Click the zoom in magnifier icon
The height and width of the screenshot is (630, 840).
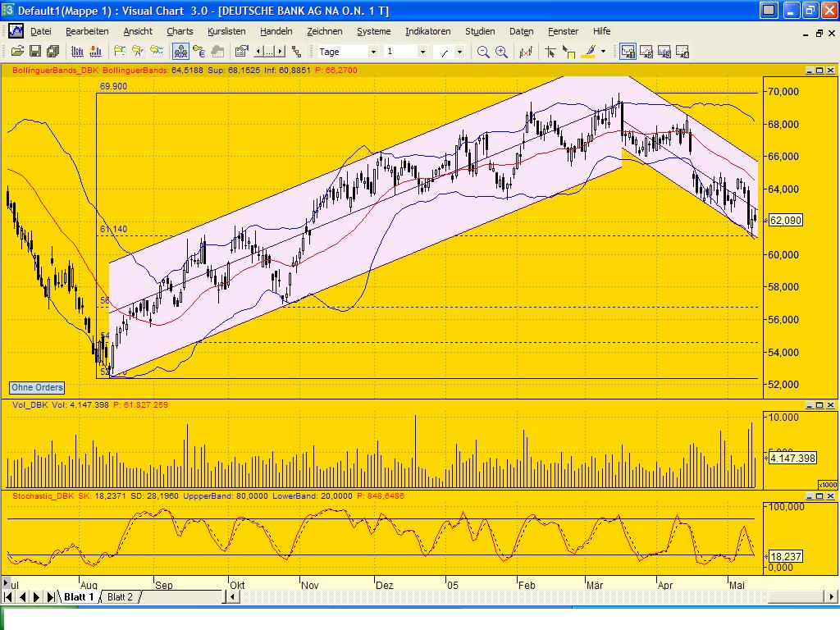[x=501, y=52]
